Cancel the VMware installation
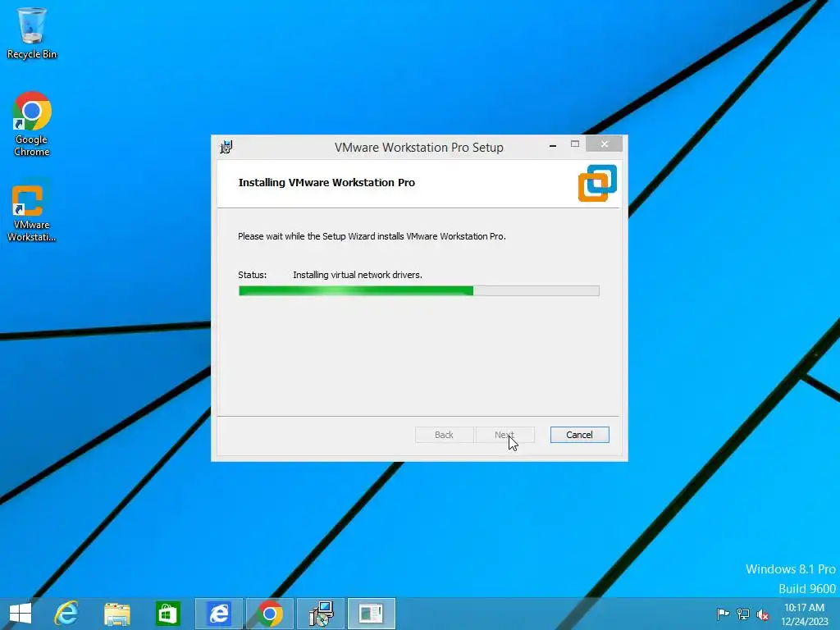 [580, 435]
